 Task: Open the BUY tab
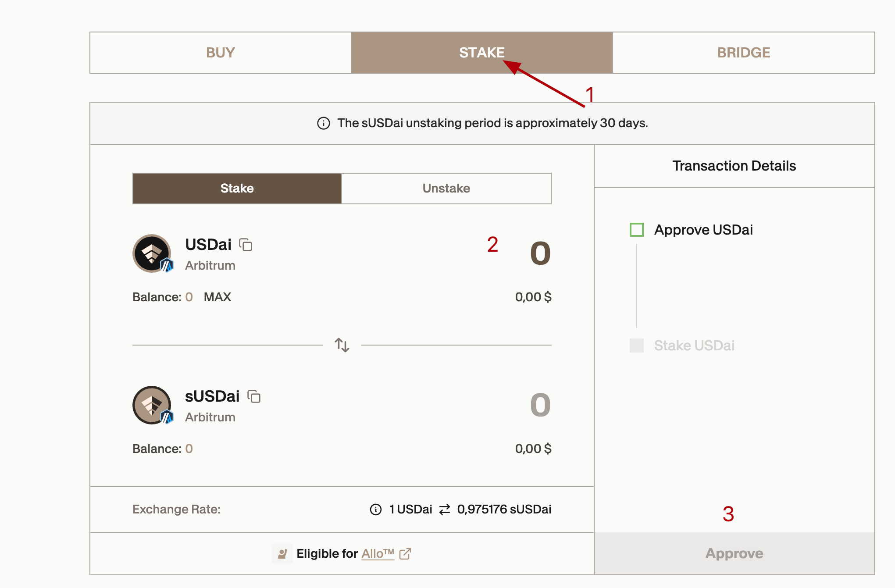click(x=221, y=53)
